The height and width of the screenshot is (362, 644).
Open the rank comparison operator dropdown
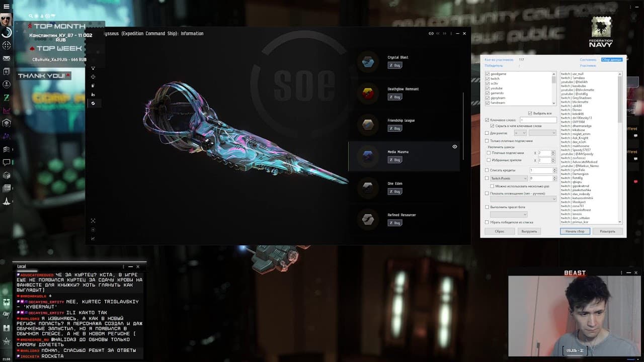[x=520, y=133]
